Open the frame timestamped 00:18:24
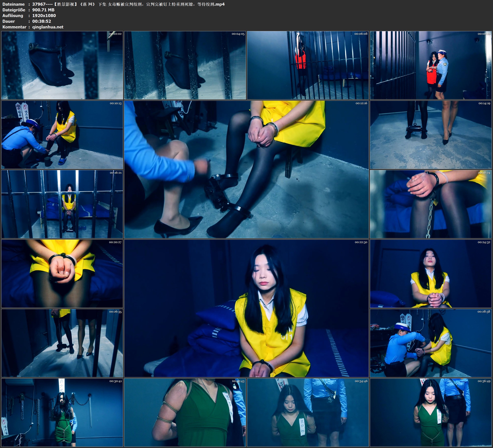The image size is (493, 448). (x=431, y=204)
